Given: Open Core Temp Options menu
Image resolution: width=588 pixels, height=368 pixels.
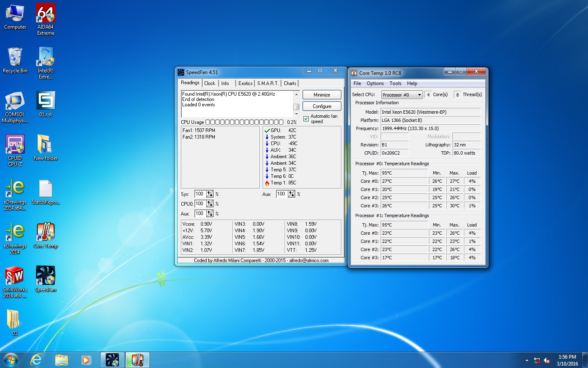Looking at the screenshot, I should (x=375, y=83).
